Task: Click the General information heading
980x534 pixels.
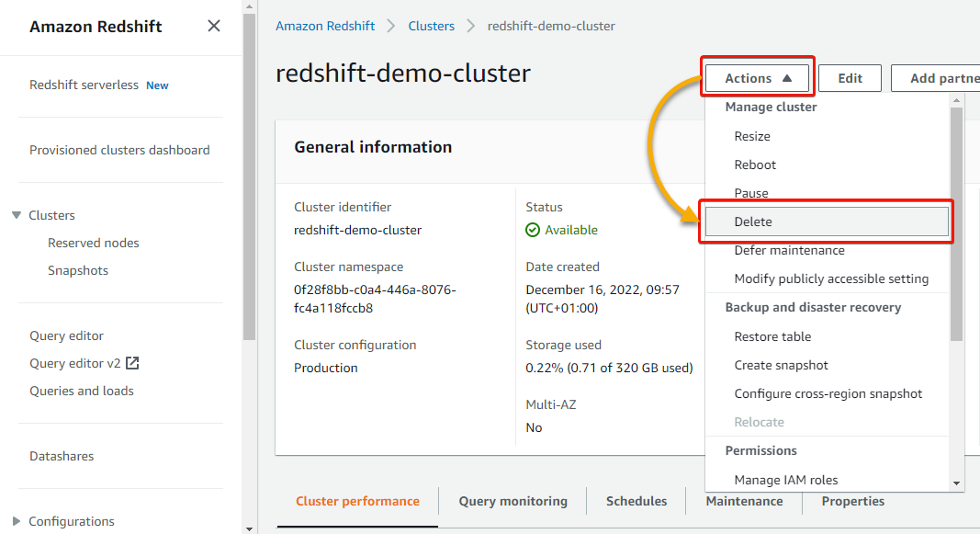Action: click(373, 147)
